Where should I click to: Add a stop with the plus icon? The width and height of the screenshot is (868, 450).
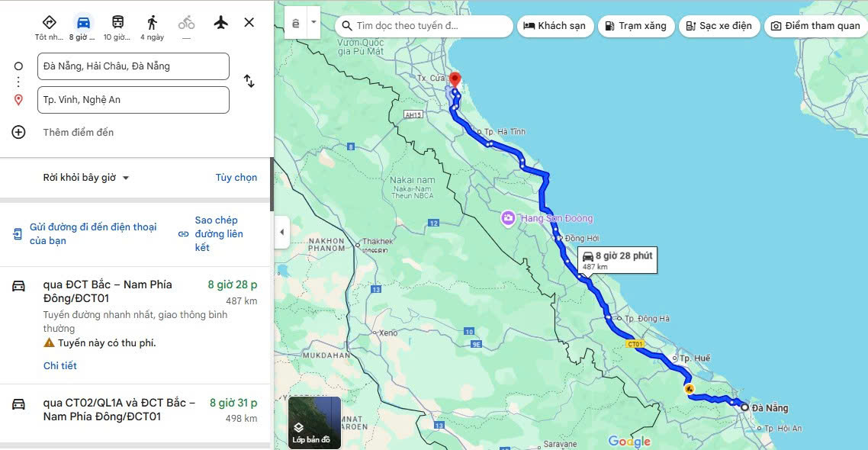(19, 132)
